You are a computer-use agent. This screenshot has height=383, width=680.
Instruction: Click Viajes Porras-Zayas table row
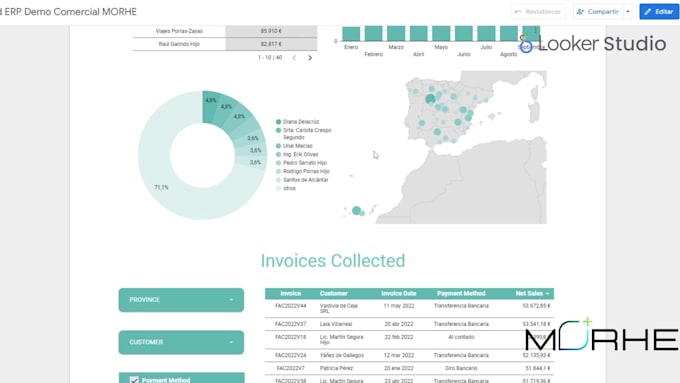pos(225,31)
